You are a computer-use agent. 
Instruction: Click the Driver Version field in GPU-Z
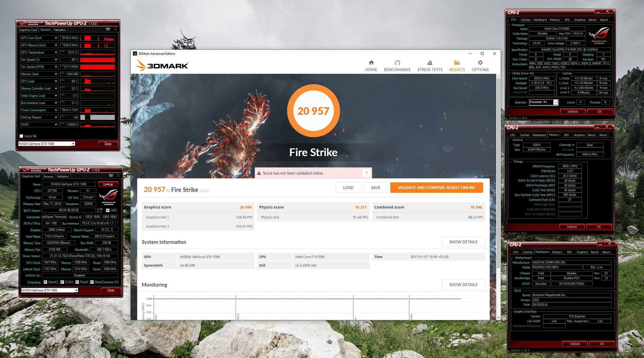tap(80, 256)
